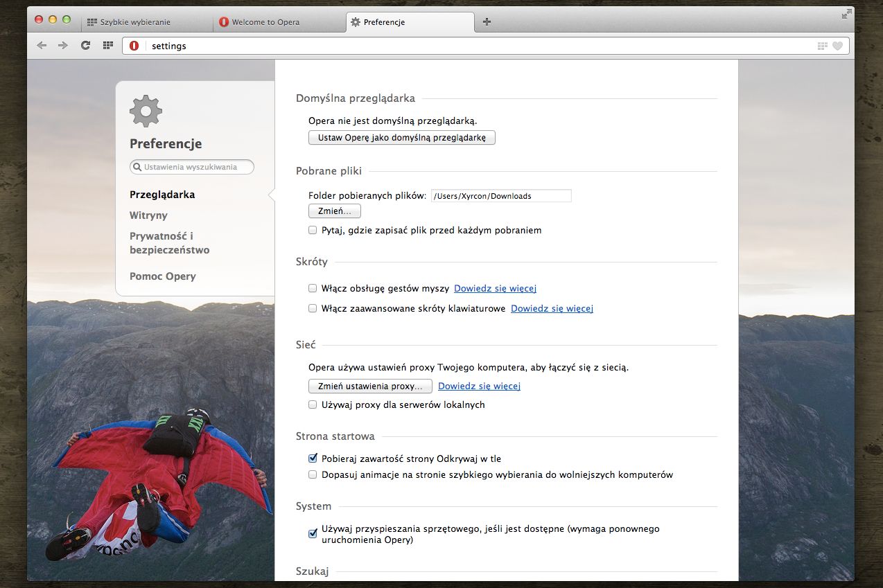Image resolution: width=883 pixels, height=588 pixels.
Task: Click the Zmień... download folder button
Action: click(x=335, y=211)
